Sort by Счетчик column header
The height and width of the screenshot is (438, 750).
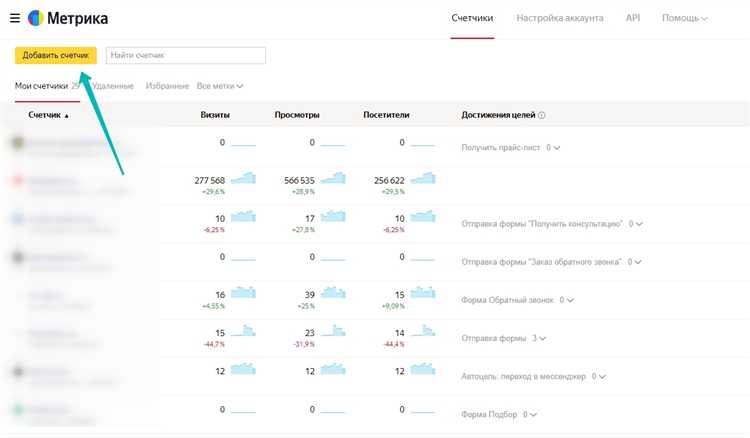(x=44, y=115)
